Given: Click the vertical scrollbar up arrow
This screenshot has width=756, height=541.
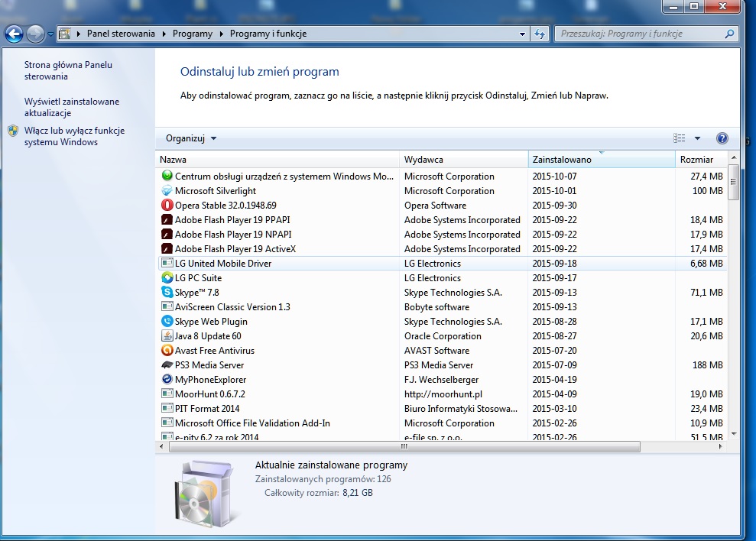Looking at the screenshot, I should click(x=733, y=157).
